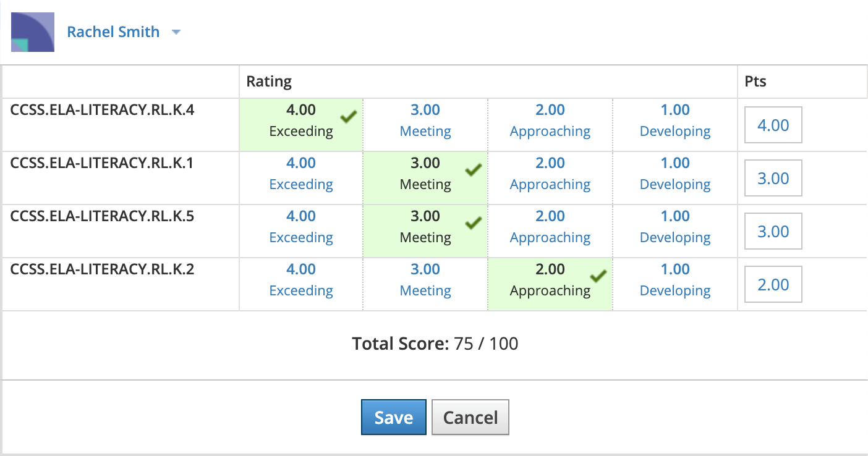Click the RL.K.4 points input field
The image size is (868, 456).
(x=773, y=125)
